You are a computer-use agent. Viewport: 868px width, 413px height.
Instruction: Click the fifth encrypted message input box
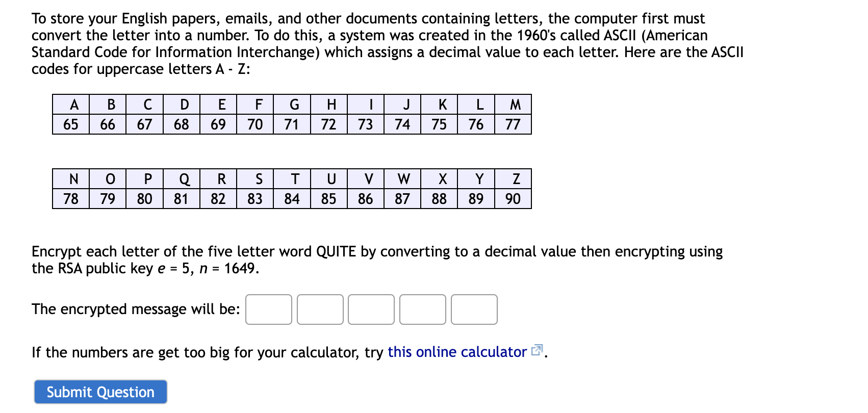[473, 309]
